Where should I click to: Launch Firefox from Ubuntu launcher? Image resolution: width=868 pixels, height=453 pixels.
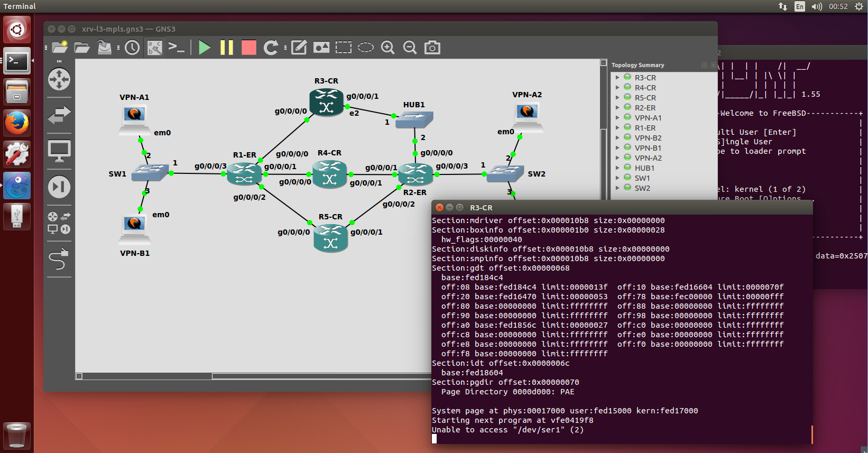(x=17, y=123)
